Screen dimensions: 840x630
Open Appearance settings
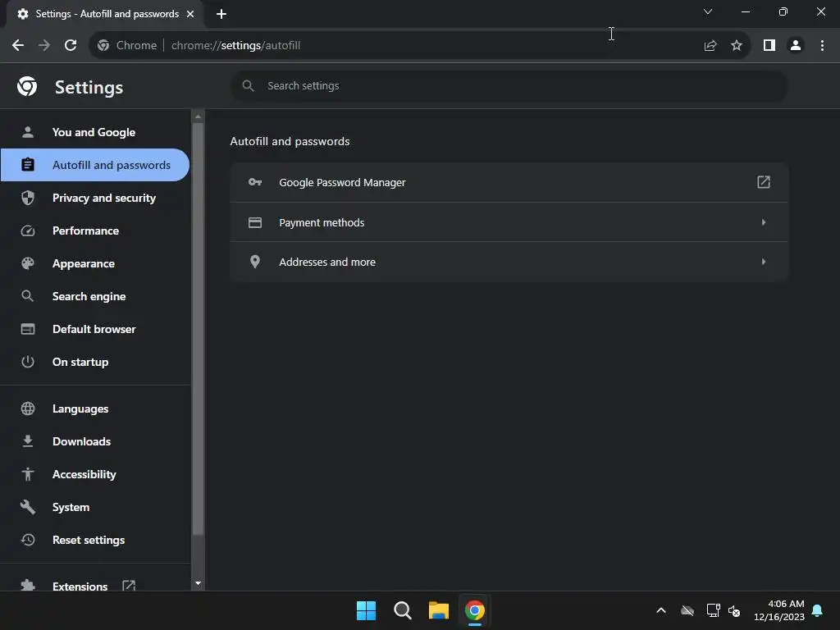pos(95,263)
